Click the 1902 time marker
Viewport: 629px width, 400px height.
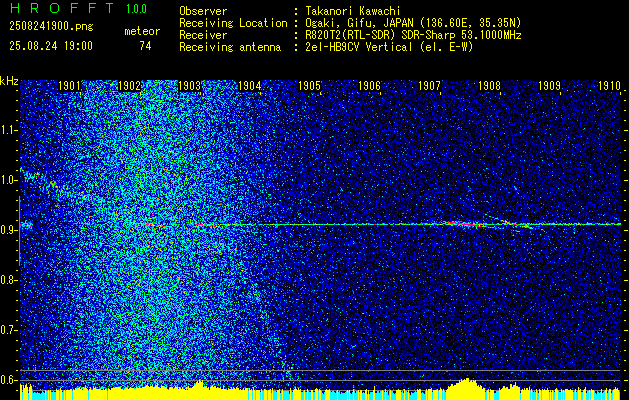[x=130, y=86]
